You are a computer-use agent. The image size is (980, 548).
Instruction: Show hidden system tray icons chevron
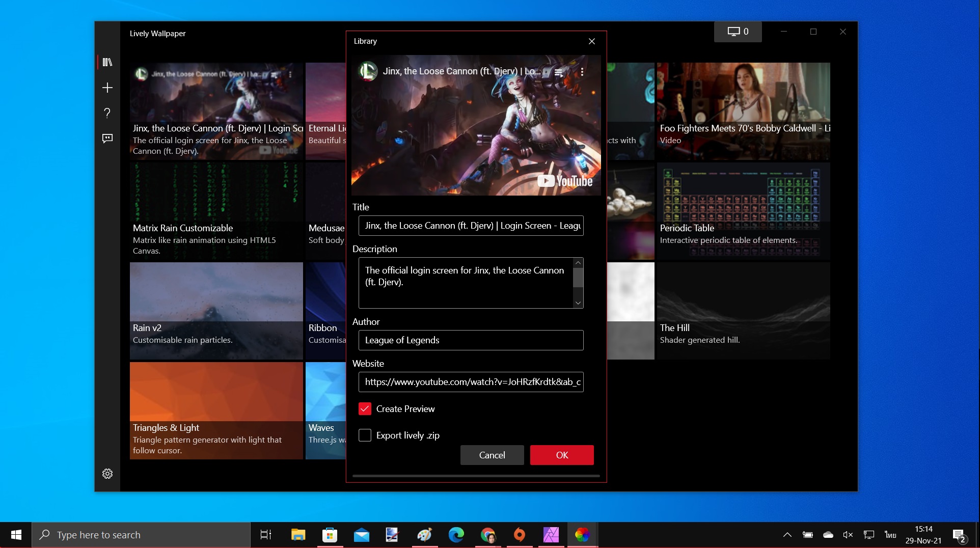point(787,535)
